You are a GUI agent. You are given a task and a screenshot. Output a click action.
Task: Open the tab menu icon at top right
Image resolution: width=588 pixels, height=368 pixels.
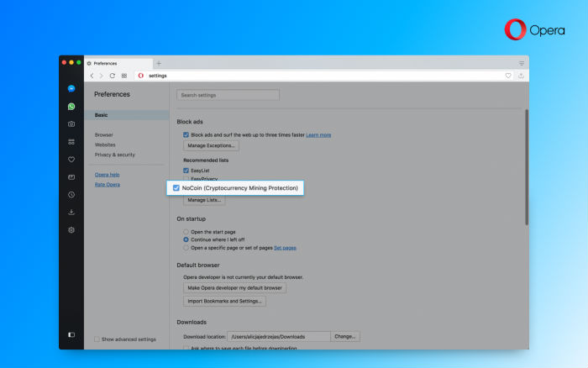pos(521,63)
